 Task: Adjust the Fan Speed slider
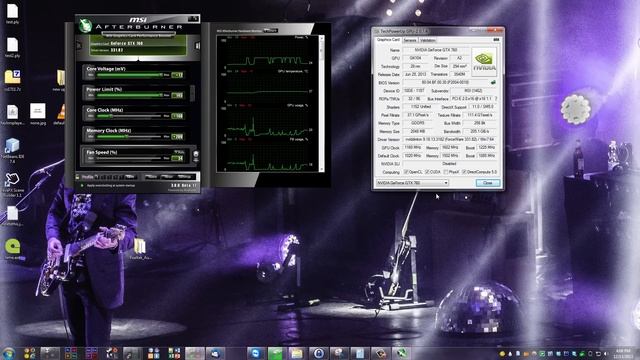click(129, 158)
